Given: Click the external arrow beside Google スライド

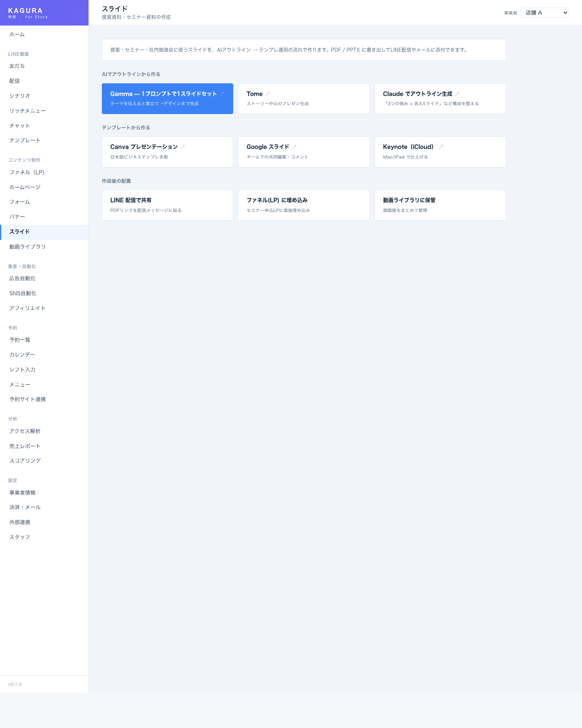Looking at the screenshot, I should (x=294, y=147).
